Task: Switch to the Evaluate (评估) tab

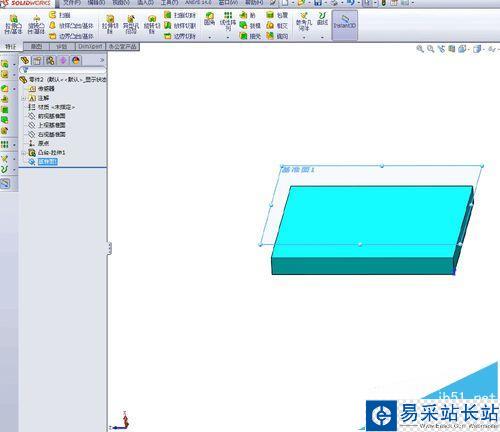Action: [62, 47]
